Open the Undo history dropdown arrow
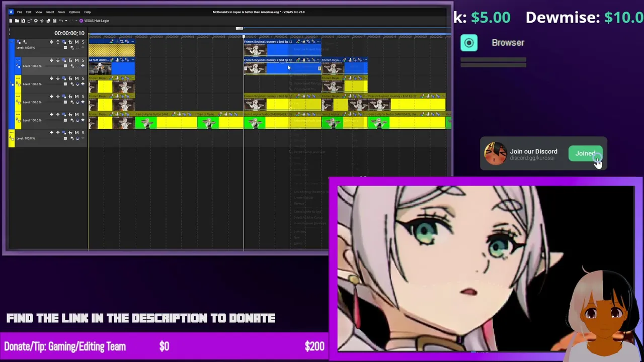The height and width of the screenshot is (362, 644). [x=66, y=21]
